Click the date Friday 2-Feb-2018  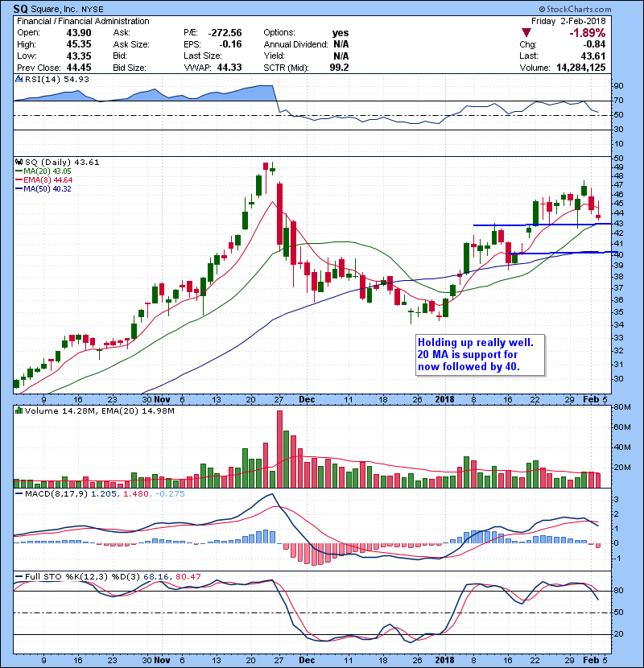(x=568, y=21)
